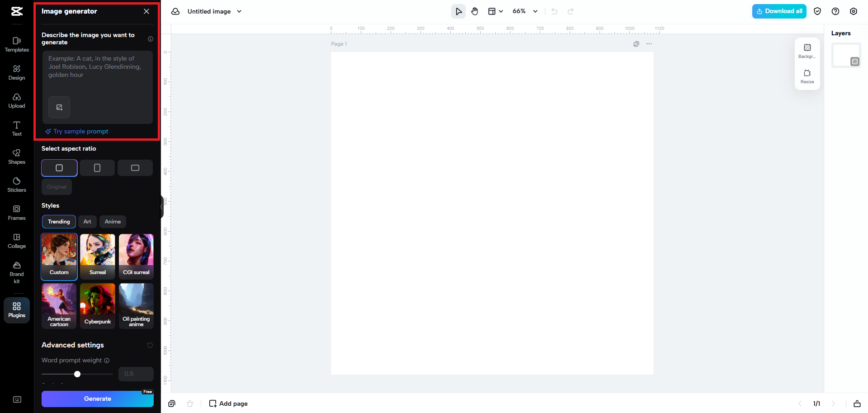Adjust the Word prompt weight slider
Screen dimensions: 868x413
pos(77,374)
